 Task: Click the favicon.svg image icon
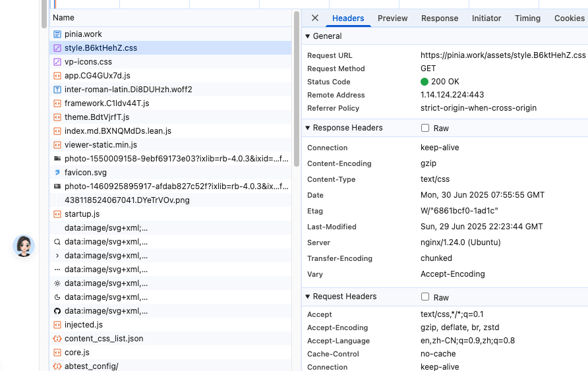click(x=57, y=173)
